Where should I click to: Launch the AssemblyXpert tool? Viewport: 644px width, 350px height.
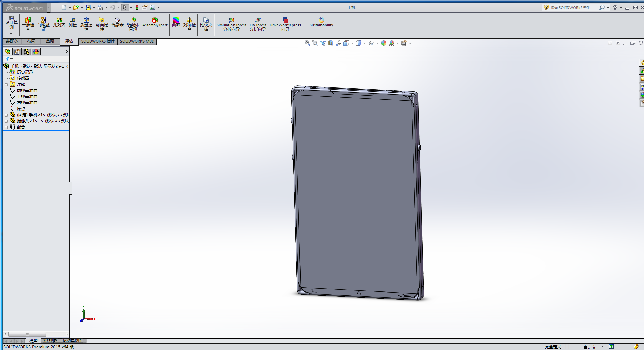click(155, 23)
